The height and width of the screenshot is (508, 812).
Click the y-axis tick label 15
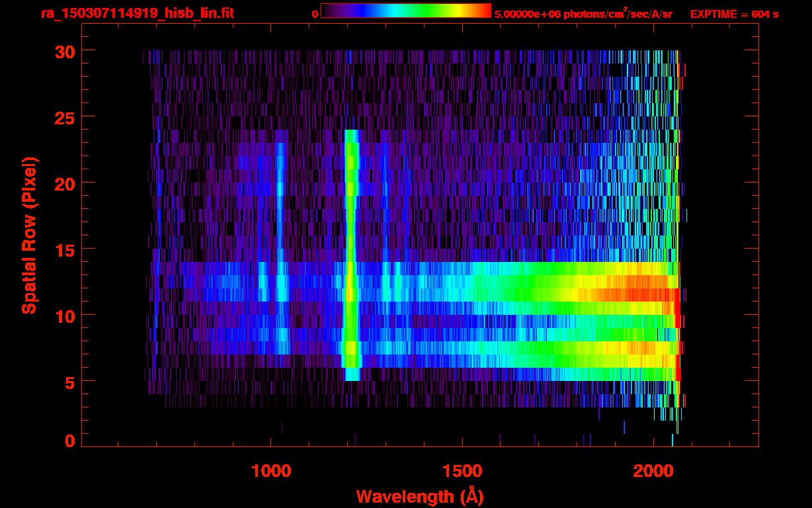coord(65,249)
